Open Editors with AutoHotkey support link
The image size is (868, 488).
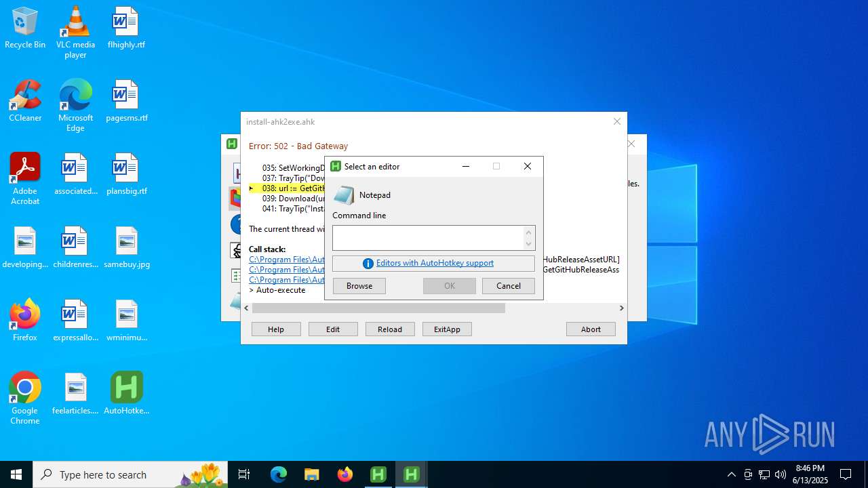[x=435, y=263]
